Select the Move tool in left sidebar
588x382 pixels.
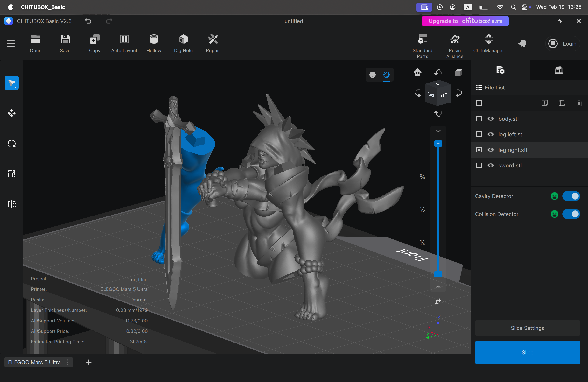[x=11, y=113]
